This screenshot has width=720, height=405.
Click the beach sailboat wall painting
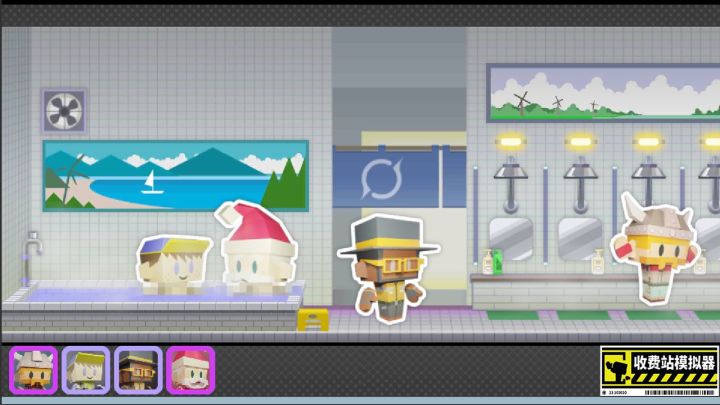pyautogui.click(x=175, y=176)
